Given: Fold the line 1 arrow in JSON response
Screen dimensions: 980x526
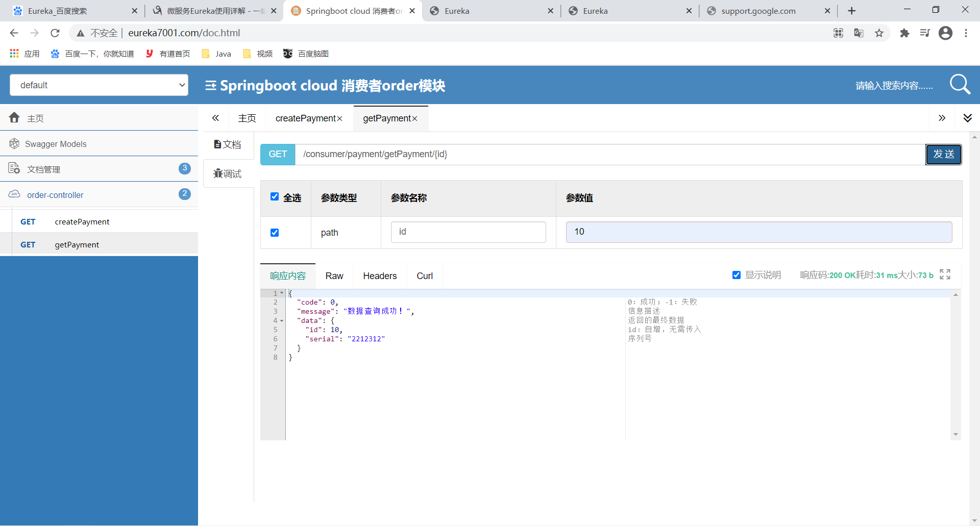Looking at the screenshot, I should pos(282,293).
